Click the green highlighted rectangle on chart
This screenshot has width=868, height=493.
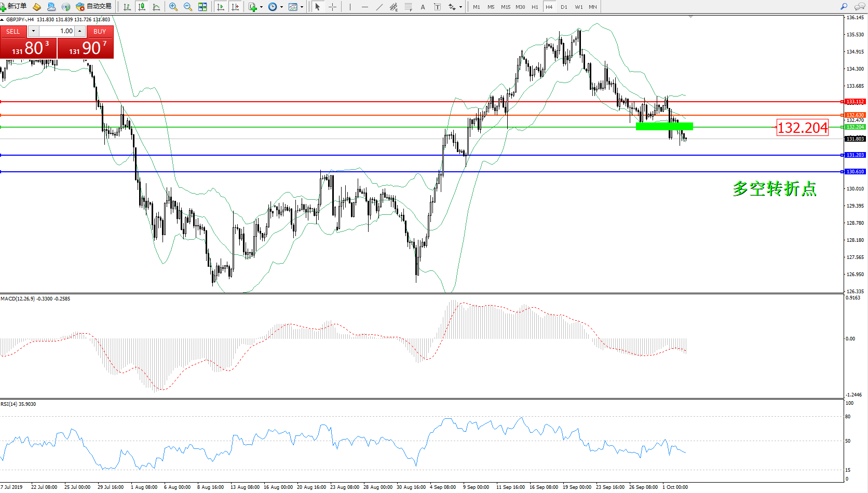(664, 126)
